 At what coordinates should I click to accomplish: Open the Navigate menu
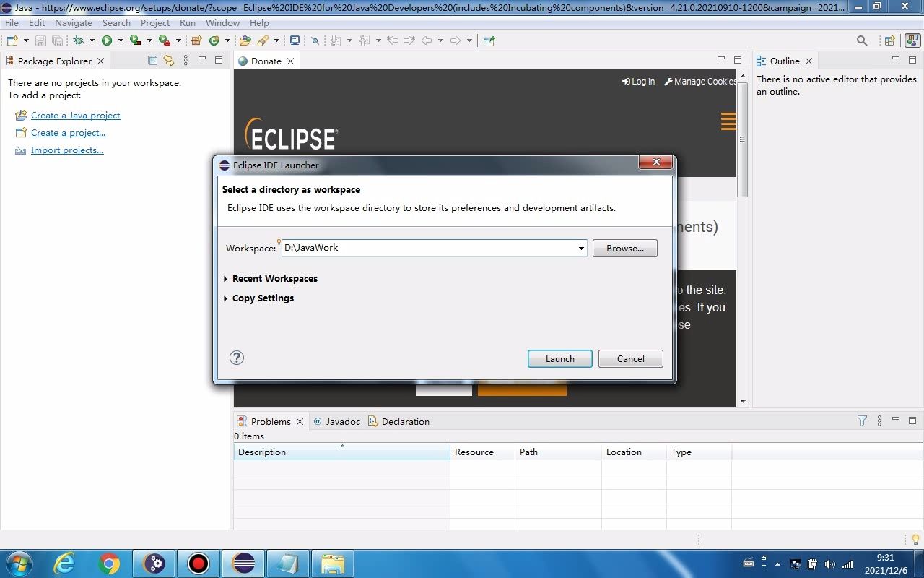(73, 22)
